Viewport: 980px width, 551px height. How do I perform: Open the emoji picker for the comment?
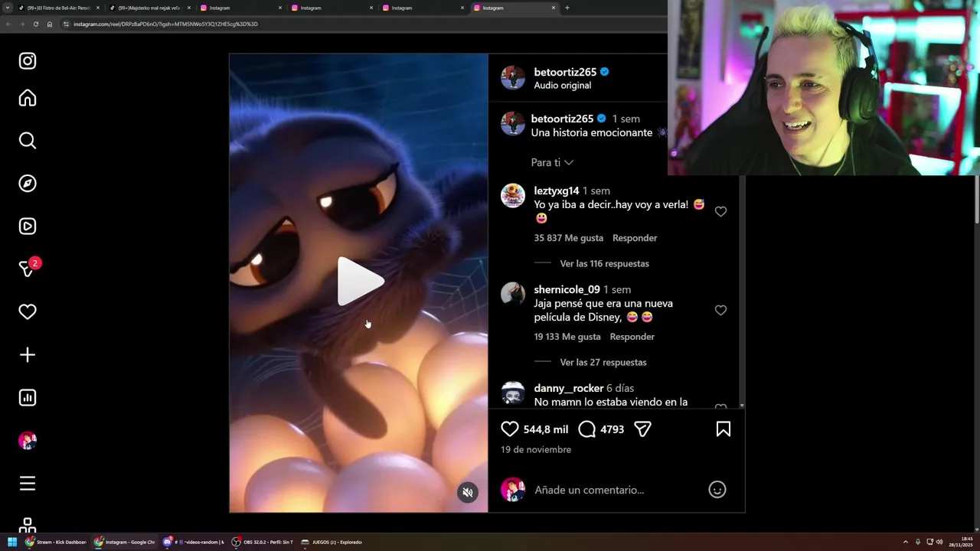[717, 490]
